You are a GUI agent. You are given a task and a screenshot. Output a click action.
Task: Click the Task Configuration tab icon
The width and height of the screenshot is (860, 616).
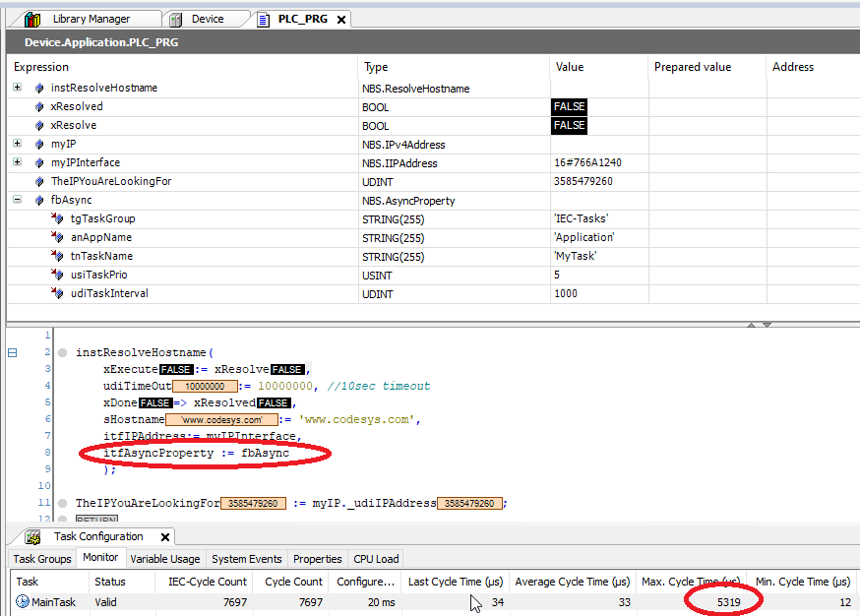point(33,537)
